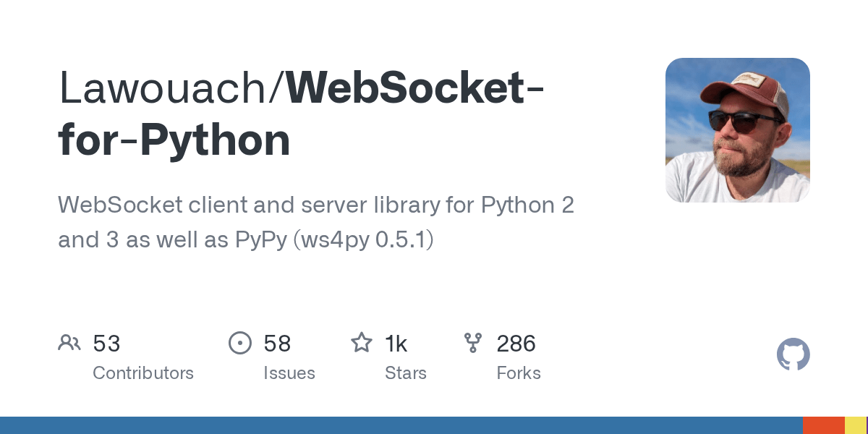
Task: Click the blue Python language bar segment
Action: click(401, 425)
